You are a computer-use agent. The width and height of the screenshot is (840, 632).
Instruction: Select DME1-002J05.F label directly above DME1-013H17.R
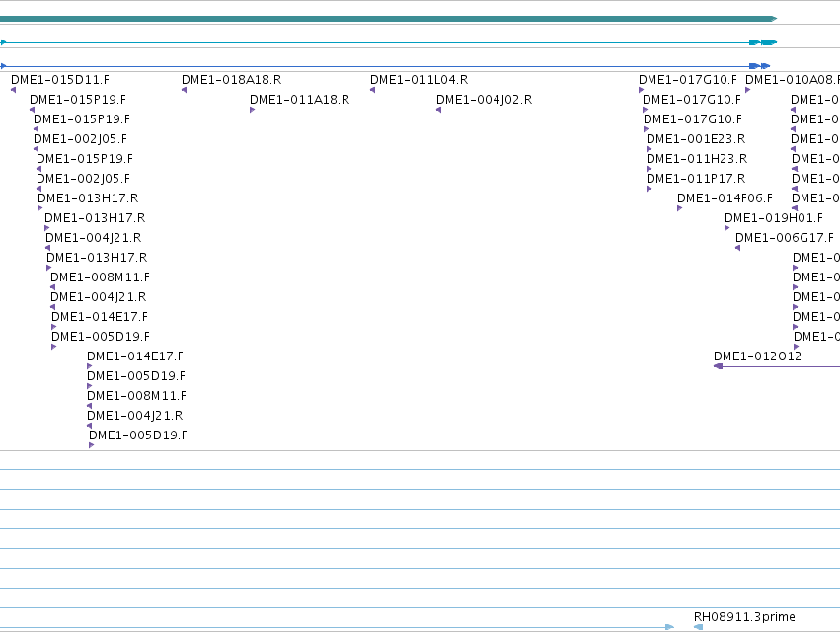83,179
